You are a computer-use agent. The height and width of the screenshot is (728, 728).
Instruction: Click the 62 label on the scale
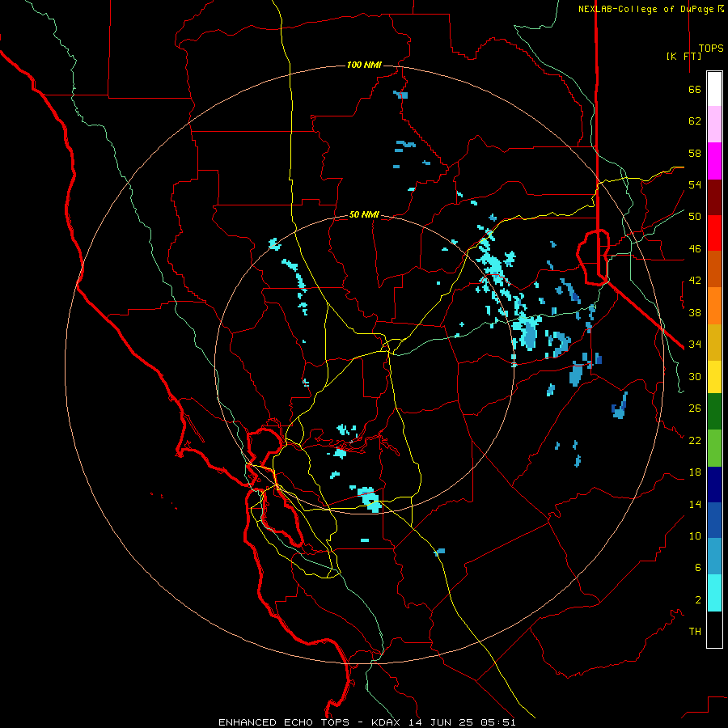pos(695,121)
